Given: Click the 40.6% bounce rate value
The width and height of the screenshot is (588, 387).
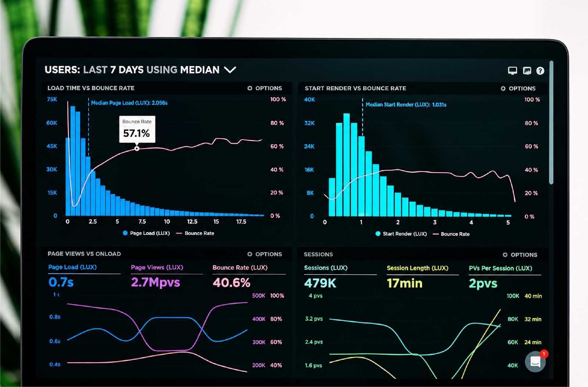Looking at the screenshot, I should [232, 283].
